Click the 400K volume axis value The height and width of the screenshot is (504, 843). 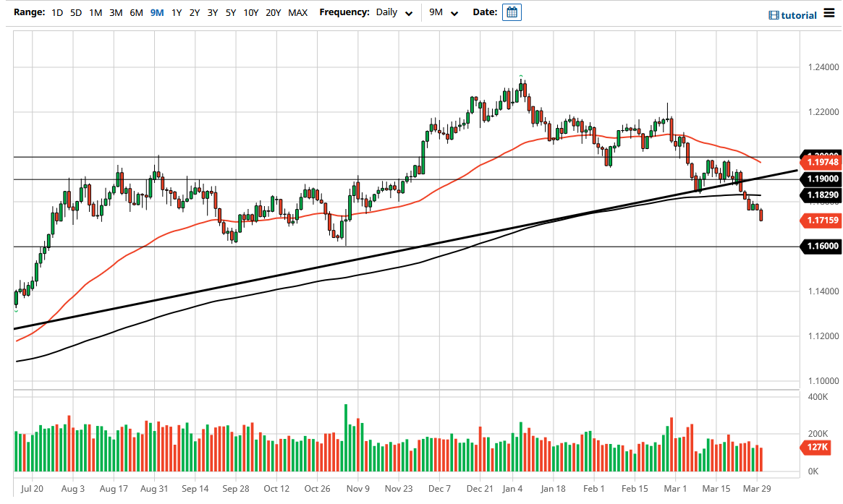(x=818, y=396)
